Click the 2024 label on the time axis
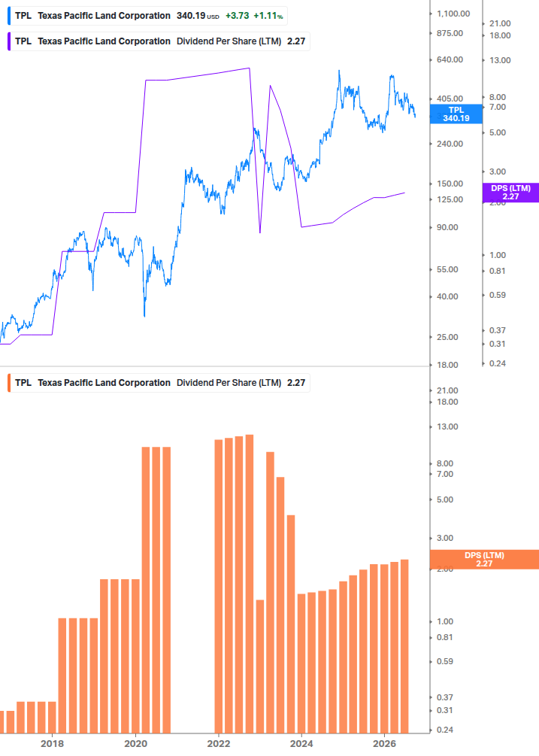This screenshot has height=756, width=539. pos(301,743)
